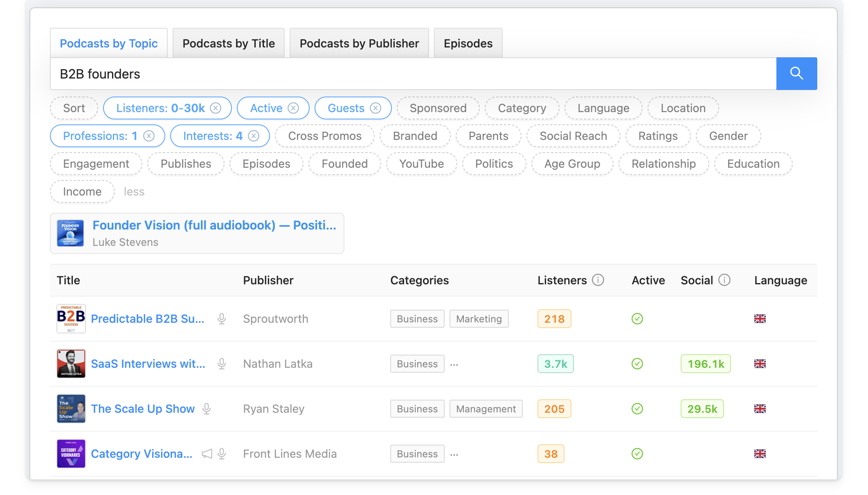Switch to Podcasts by Topic tab

point(109,43)
